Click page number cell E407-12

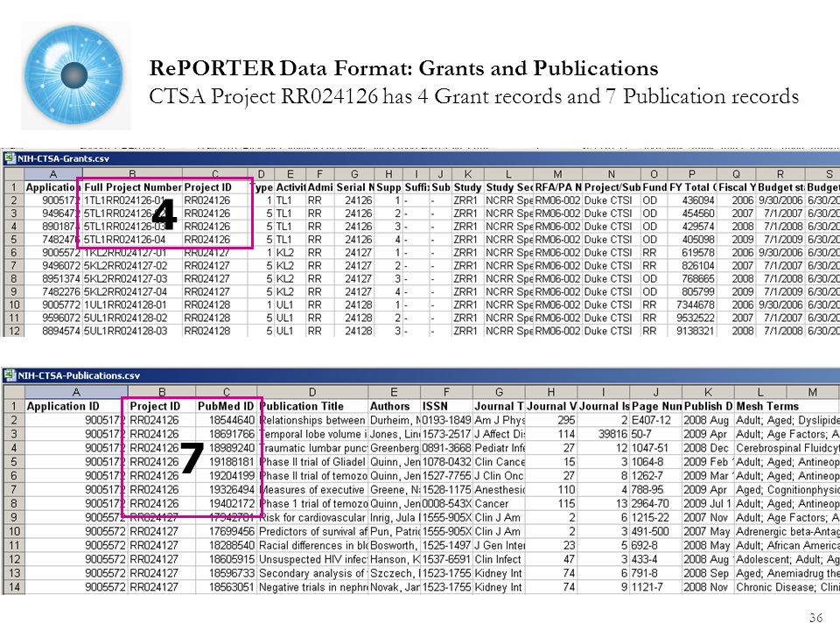tap(655, 420)
